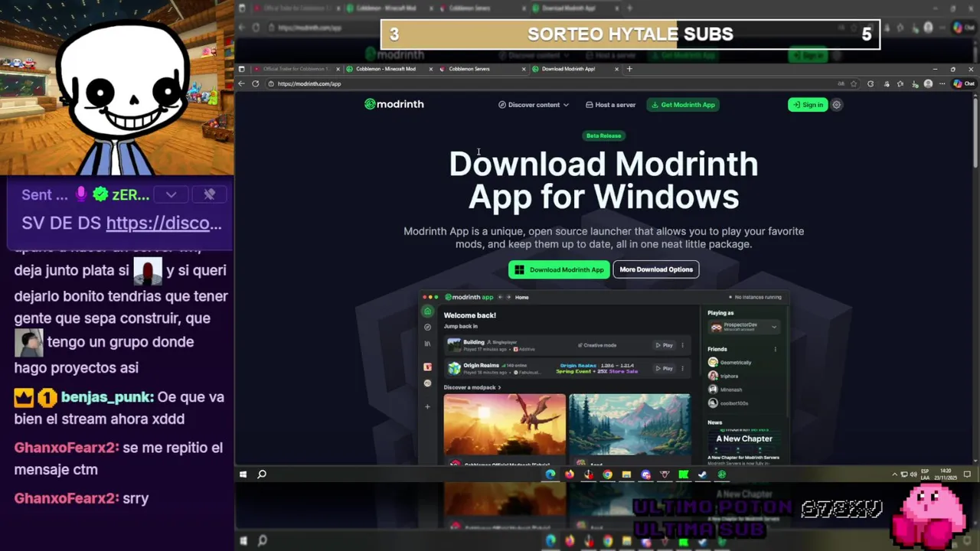Image resolution: width=980 pixels, height=551 pixels.
Task: Click the Modrinth logo in the site header
Action: (x=394, y=104)
